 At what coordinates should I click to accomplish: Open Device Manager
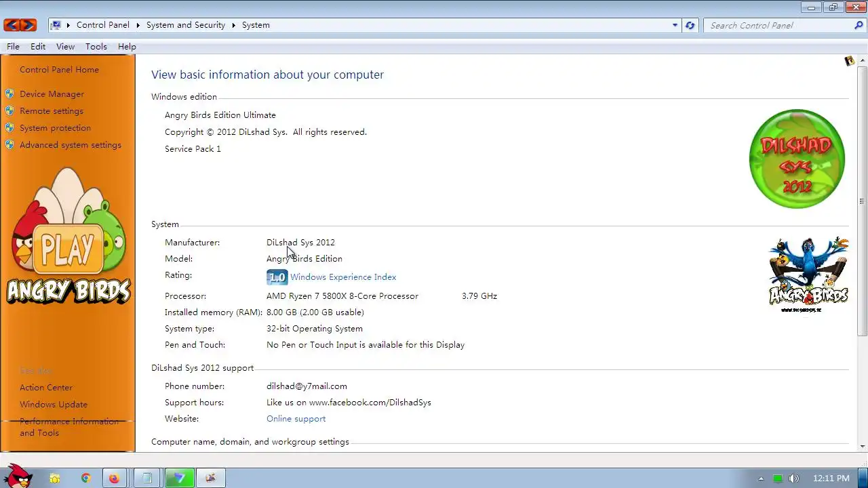pyautogui.click(x=52, y=94)
